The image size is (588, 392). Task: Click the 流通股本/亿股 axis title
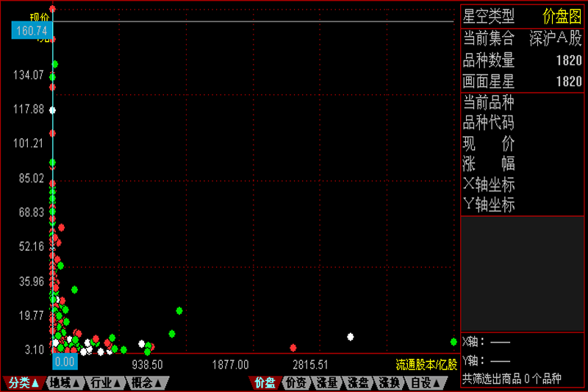point(426,365)
